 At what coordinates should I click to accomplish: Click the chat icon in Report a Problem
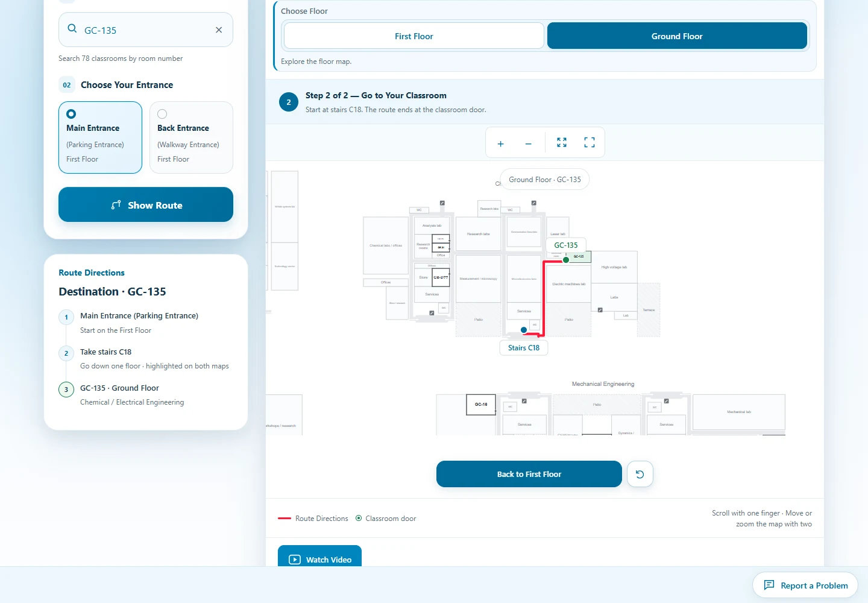769,585
